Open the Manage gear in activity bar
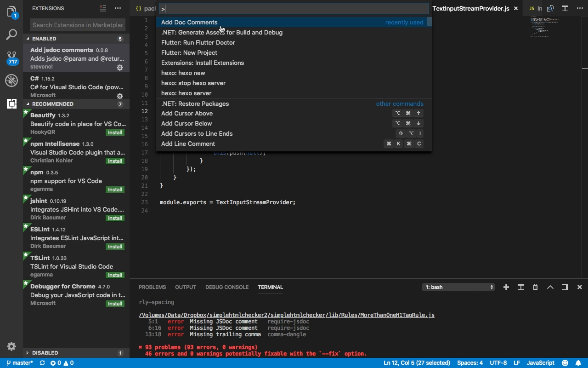This screenshot has width=588, height=368. (11, 346)
